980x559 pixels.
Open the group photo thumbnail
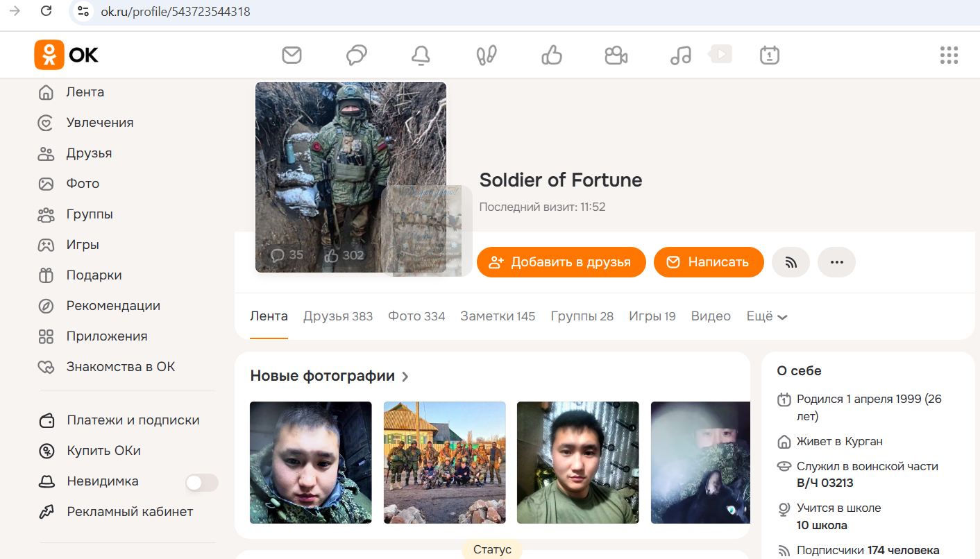click(x=444, y=463)
